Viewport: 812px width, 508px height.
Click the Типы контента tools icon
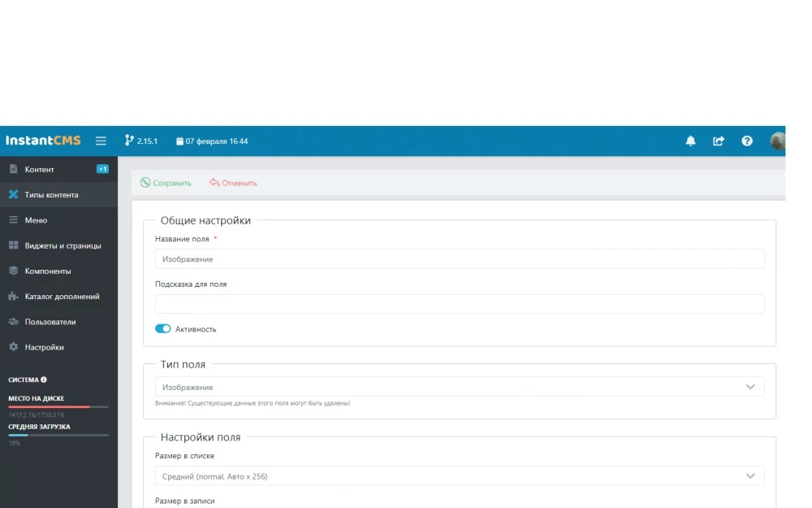pyautogui.click(x=14, y=194)
